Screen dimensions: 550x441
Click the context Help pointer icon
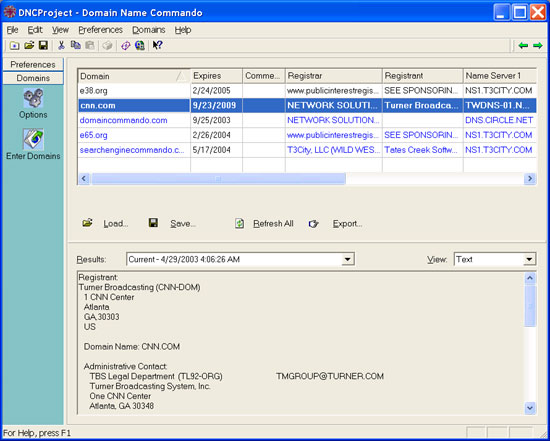point(157,45)
